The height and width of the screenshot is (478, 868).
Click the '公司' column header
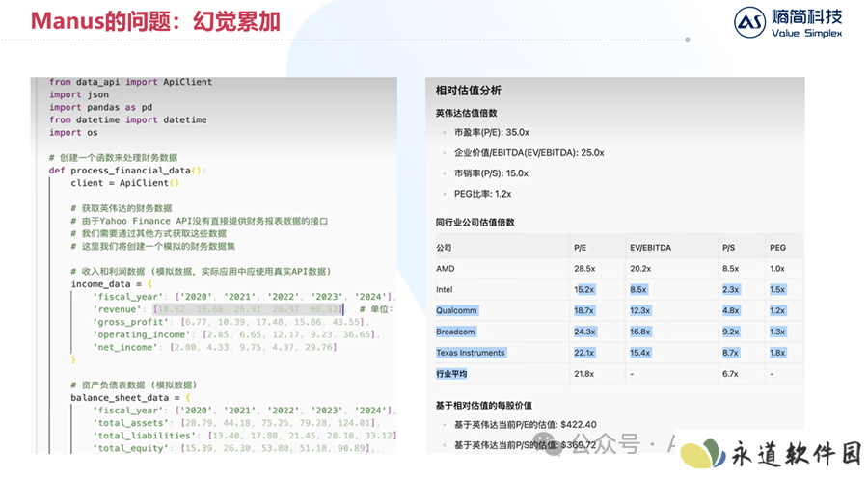pyautogui.click(x=444, y=248)
